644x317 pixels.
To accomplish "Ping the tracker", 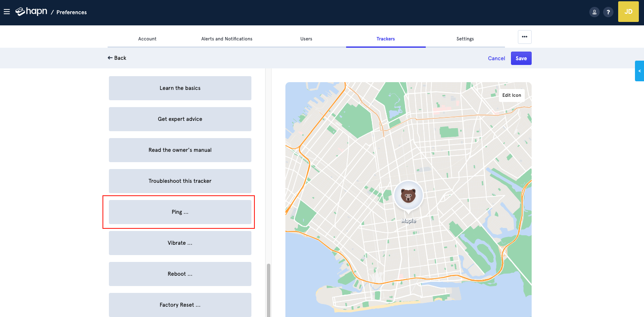I will coord(180,212).
